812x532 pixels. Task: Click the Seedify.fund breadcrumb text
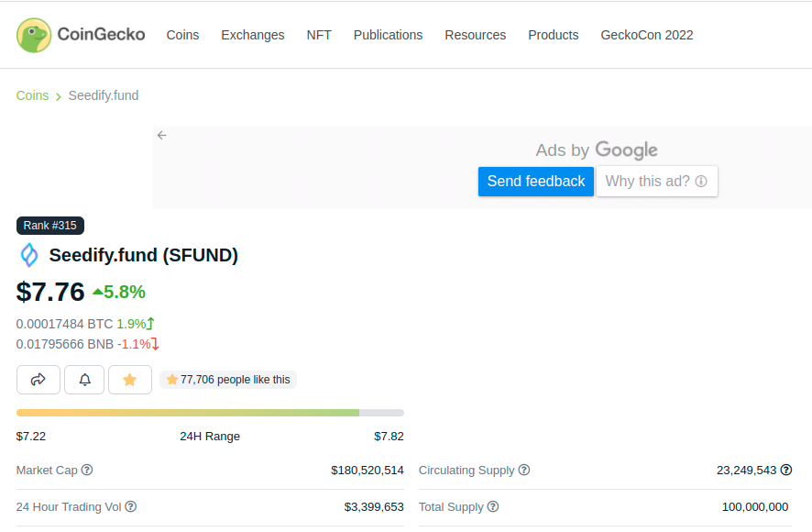point(104,95)
